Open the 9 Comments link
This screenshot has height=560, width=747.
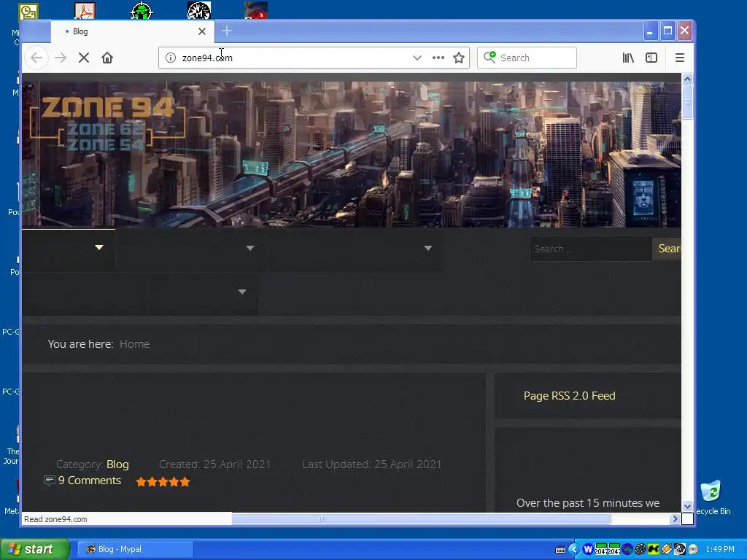[x=90, y=481]
